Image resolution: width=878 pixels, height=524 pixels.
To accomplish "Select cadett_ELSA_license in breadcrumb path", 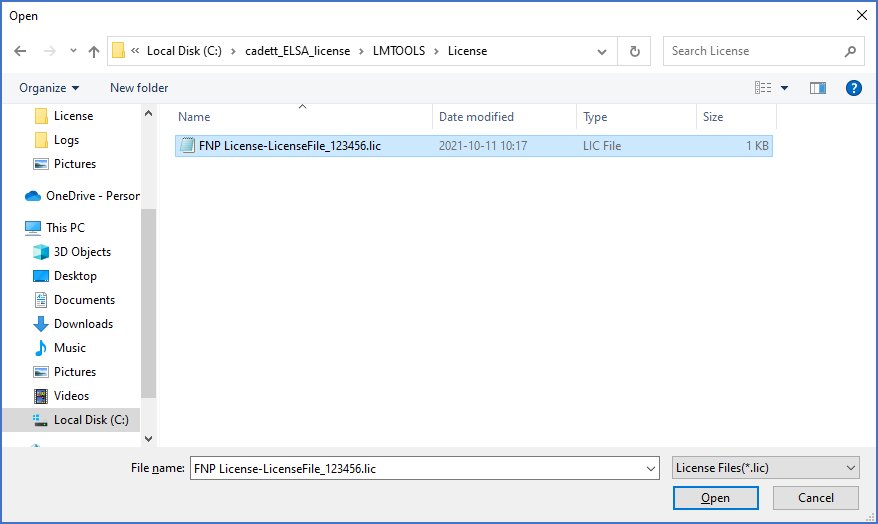I will [297, 51].
